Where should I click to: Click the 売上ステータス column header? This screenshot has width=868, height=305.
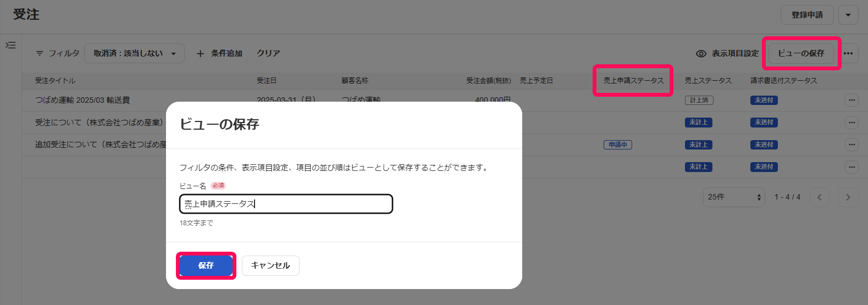click(708, 80)
